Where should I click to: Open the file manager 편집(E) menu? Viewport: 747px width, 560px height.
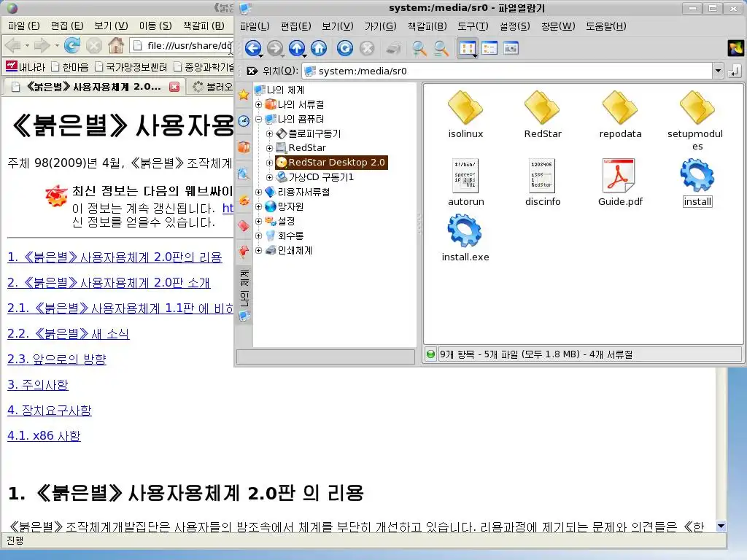pyautogui.click(x=296, y=26)
